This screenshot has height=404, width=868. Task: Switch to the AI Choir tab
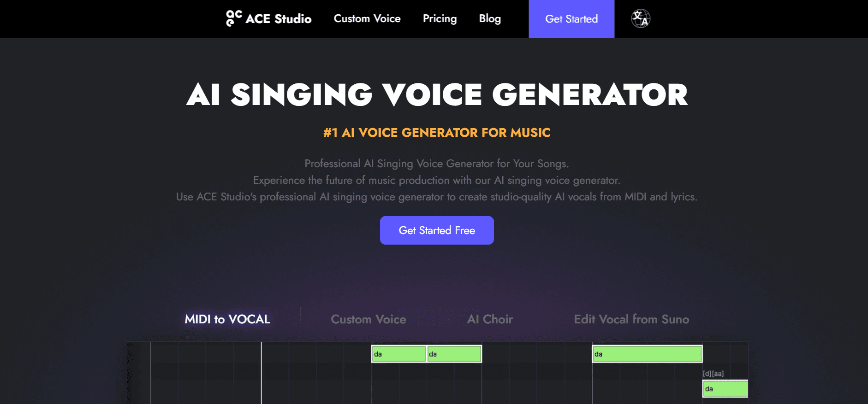490,319
